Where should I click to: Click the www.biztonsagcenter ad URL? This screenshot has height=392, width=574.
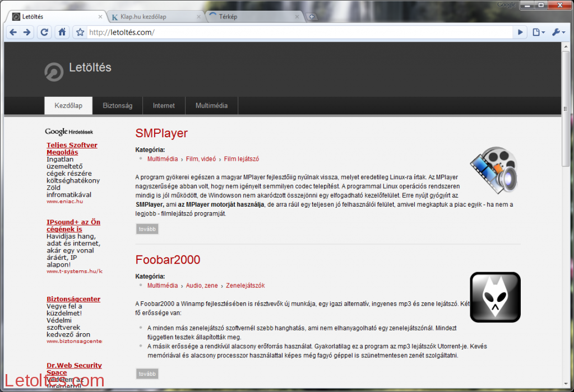pos(75,341)
